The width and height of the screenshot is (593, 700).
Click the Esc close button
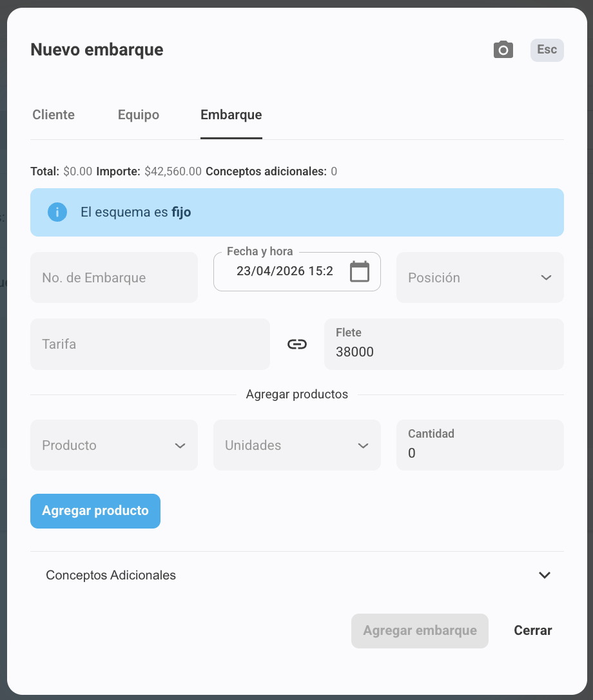(x=547, y=50)
